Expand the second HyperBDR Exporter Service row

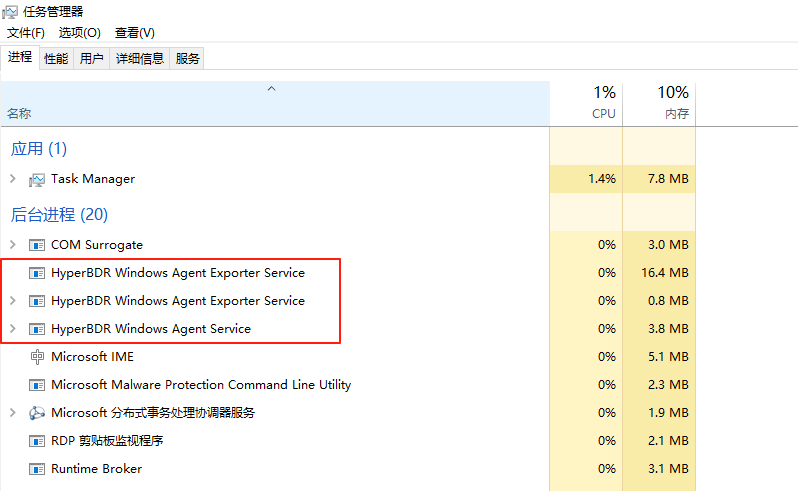pyautogui.click(x=13, y=301)
